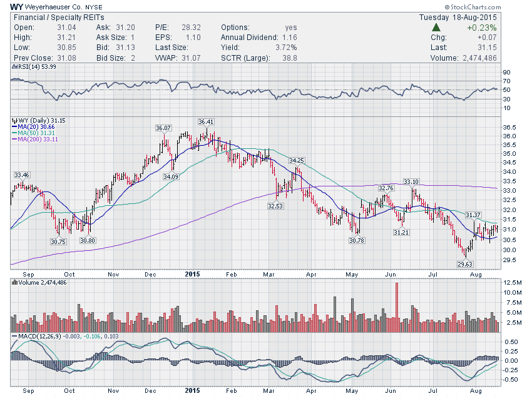
Task: Click the RSI 70 axis level label
Action: [x=506, y=81]
